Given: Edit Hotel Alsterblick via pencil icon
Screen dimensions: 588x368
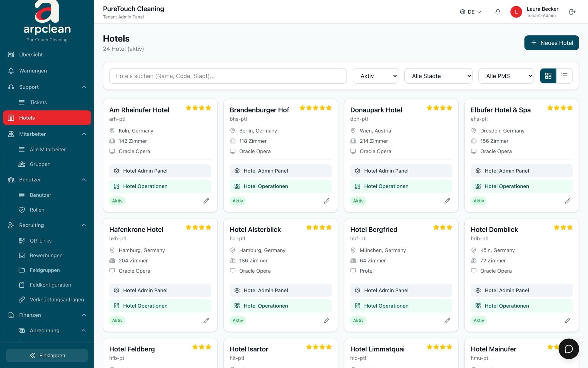Looking at the screenshot, I should [x=327, y=320].
